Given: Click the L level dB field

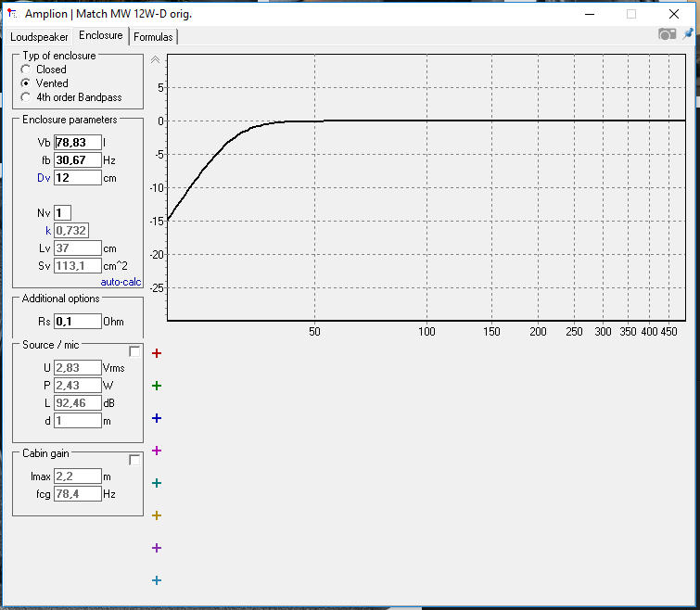Looking at the screenshot, I should coord(78,403).
